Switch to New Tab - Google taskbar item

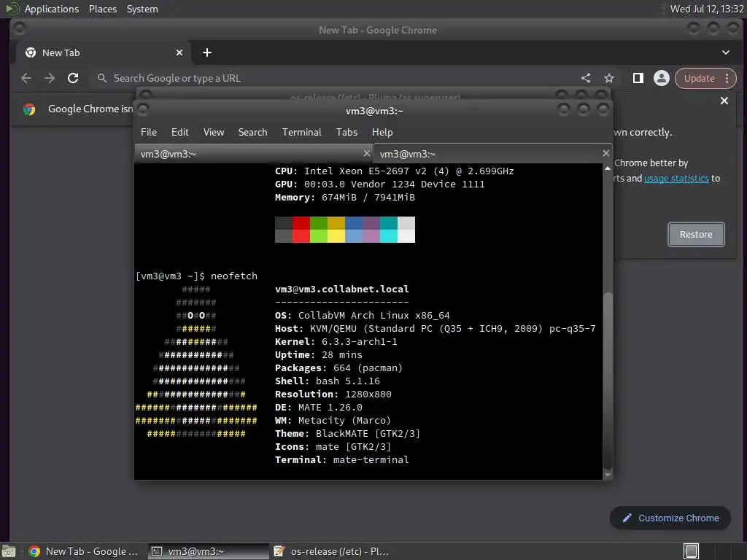(83, 551)
